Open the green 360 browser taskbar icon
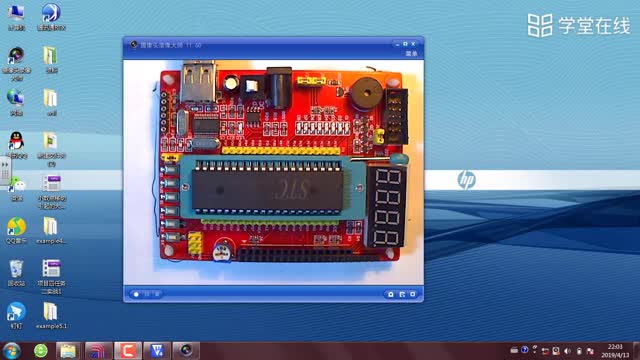Image resolution: width=640 pixels, height=360 pixels. tap(41, 351)
